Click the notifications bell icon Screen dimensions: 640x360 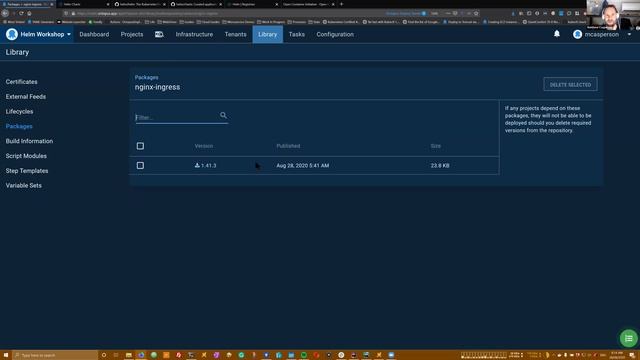click(557, 34)
